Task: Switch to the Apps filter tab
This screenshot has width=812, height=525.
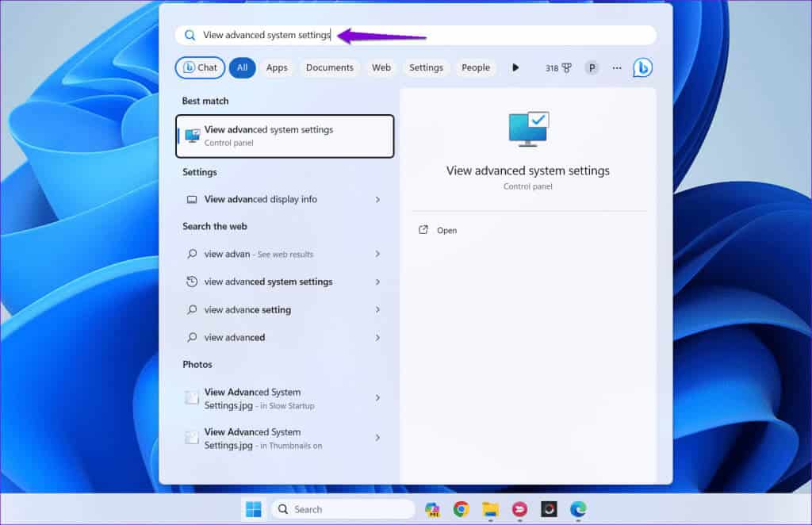Action: pyautogui.click(x=277, y=68)
